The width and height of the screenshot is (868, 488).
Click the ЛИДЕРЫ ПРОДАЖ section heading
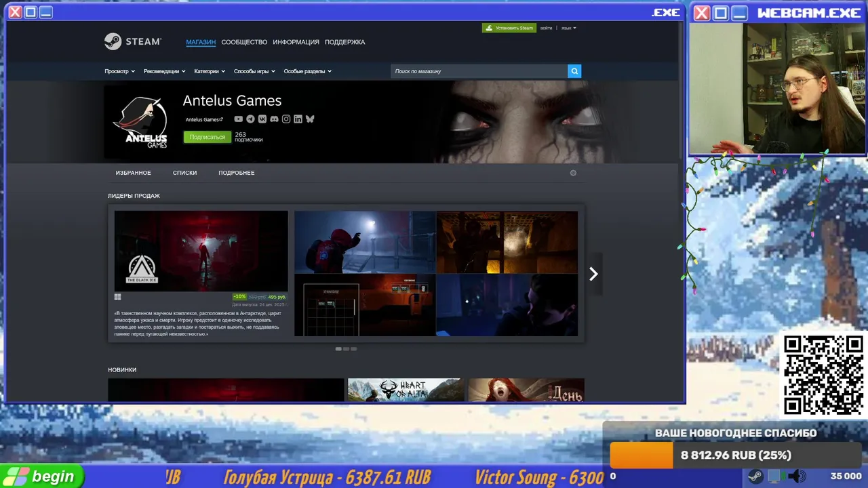[x=134, y=196]
